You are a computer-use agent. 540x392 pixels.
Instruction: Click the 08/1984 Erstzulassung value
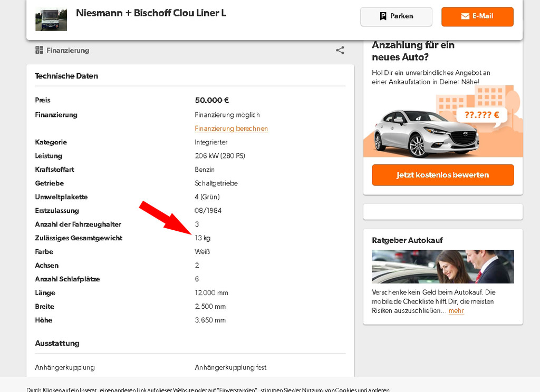point(208,211)
